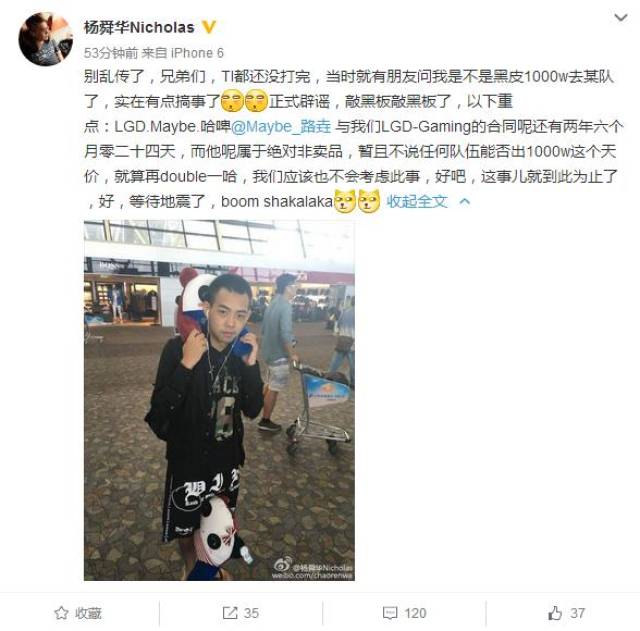The width and height of the screenshot is (640, 631).
Task: Click the 53分钟前 timestamp
Action: 111,53
